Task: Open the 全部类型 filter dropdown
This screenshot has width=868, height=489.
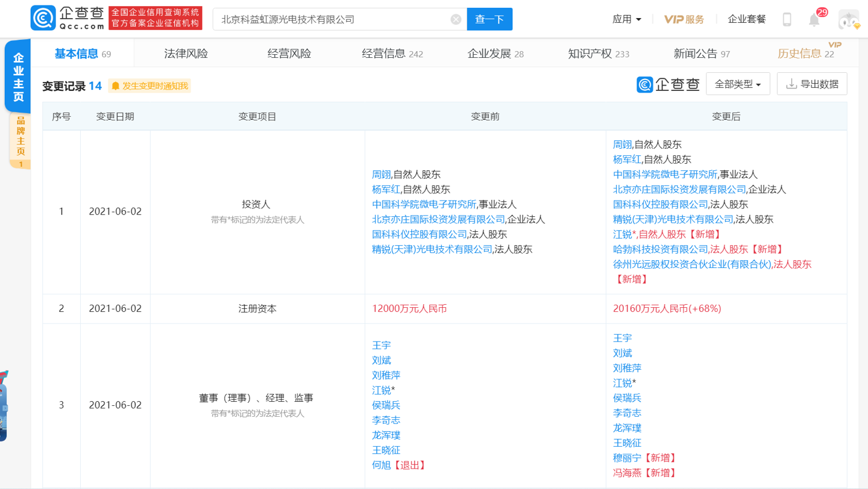Action: point(738,84)
